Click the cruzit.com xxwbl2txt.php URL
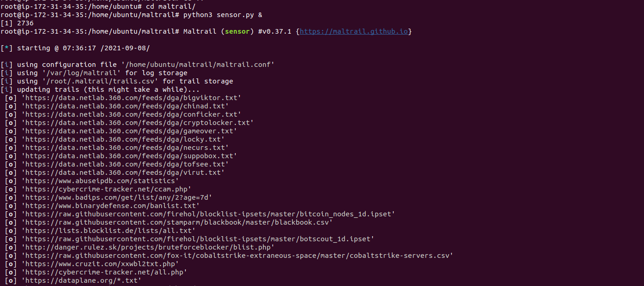644x286 pixels. coord(100,264)
